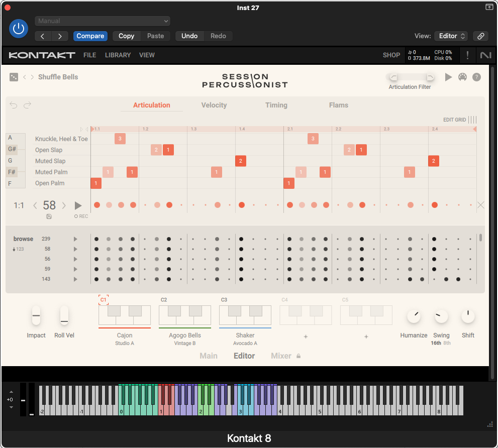Image resolution: width=498 pixels, height=448 pixels.
Task: Open Kontakt VIEW menu
Action: pyautogui.click(x=147, y=55)
